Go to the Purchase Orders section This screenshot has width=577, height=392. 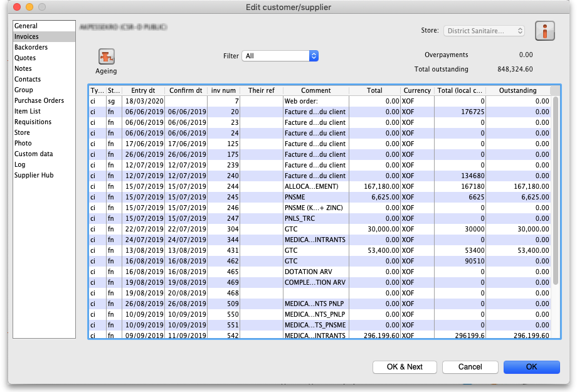pyautogui.click(x=39, y=100)
